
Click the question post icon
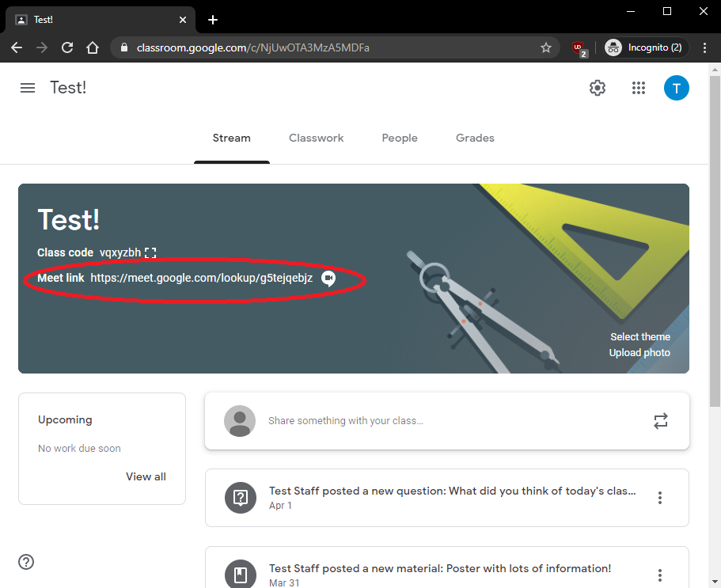coord(241,498)
